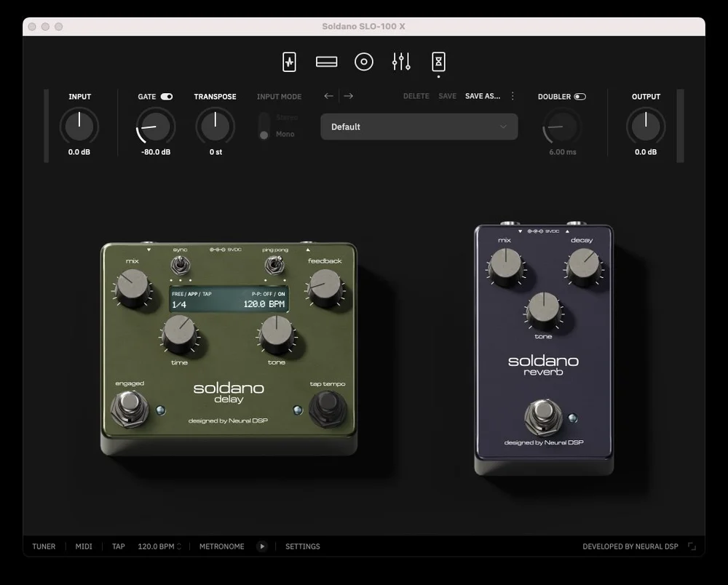Click DELETE to remove the preset
Screen dimensions: 728x585
point(416,95)
